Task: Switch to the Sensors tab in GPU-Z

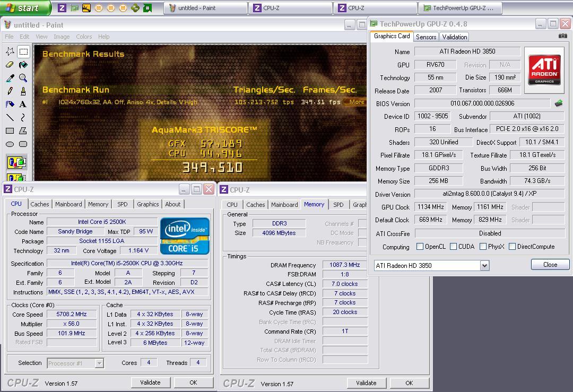Action: pos(426,37)
